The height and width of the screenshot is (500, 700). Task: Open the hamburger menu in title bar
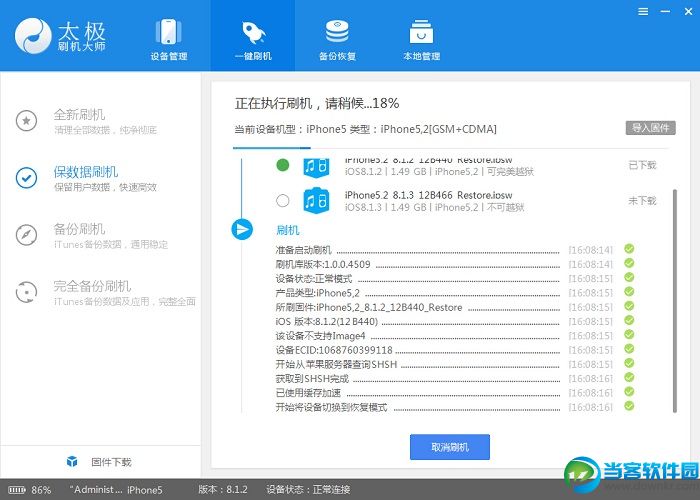pyautogui.click(x=643, y=12)
